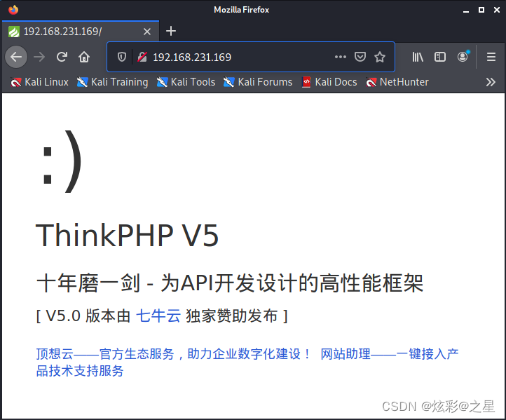Click the Firefox logo in title bar
The image size is (506, 420).
(x=13, y=10)
